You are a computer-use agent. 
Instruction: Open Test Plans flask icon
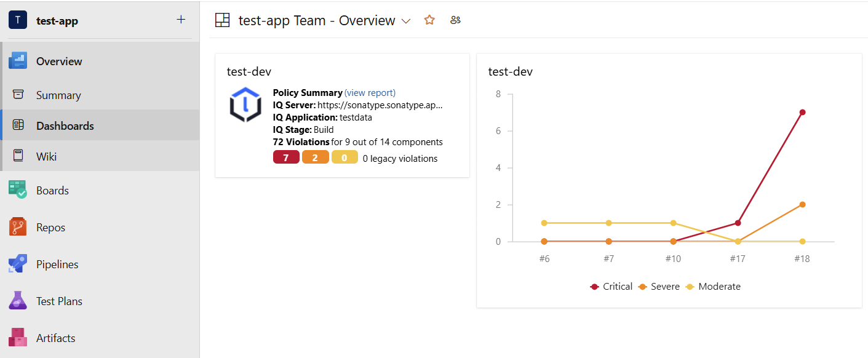click(x=18, y=301)
